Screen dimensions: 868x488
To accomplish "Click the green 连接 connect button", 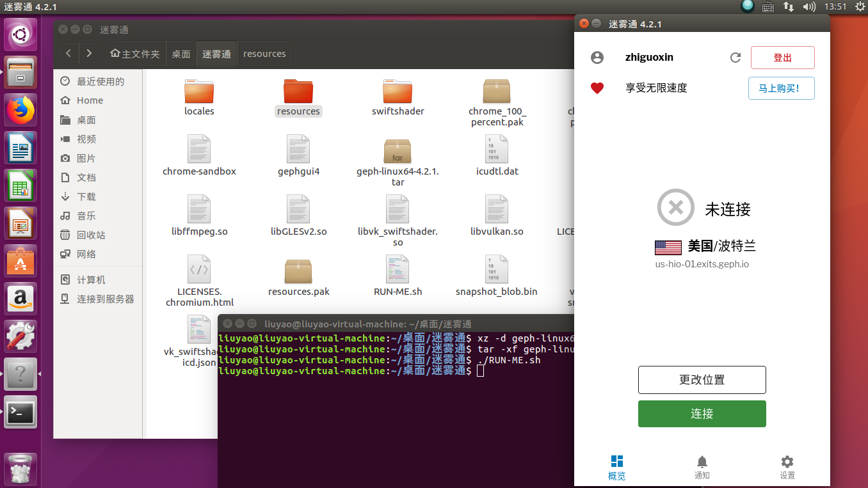I will coord(702,414).
